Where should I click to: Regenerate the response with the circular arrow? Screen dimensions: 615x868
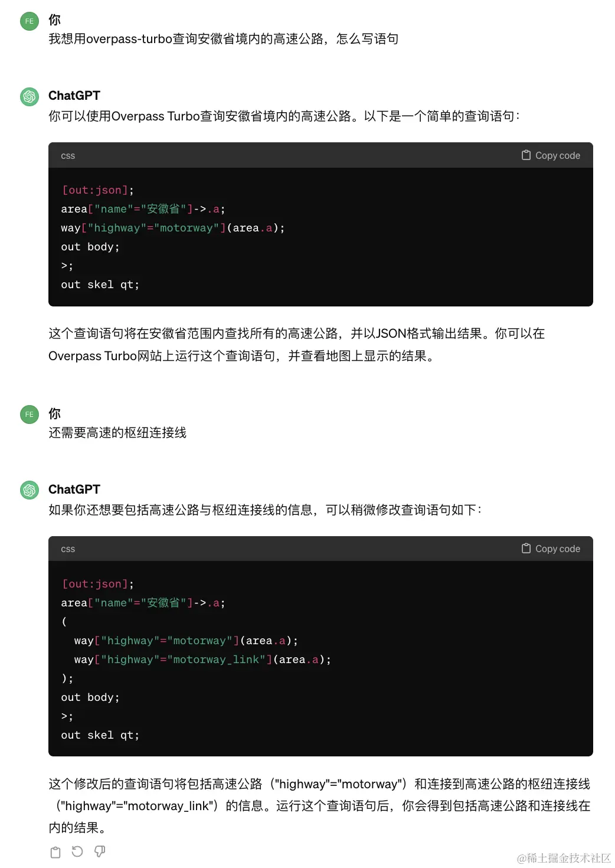pos(77,851)
